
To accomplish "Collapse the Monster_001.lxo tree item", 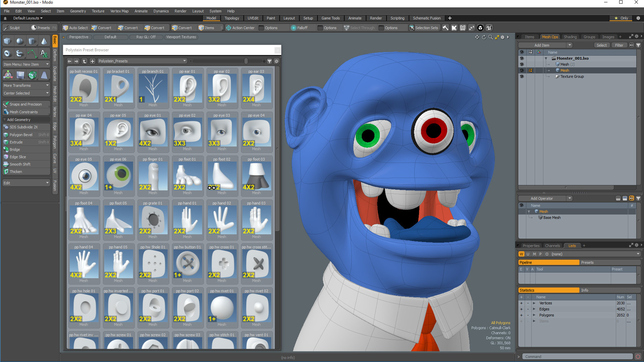I will pos(546,58).
